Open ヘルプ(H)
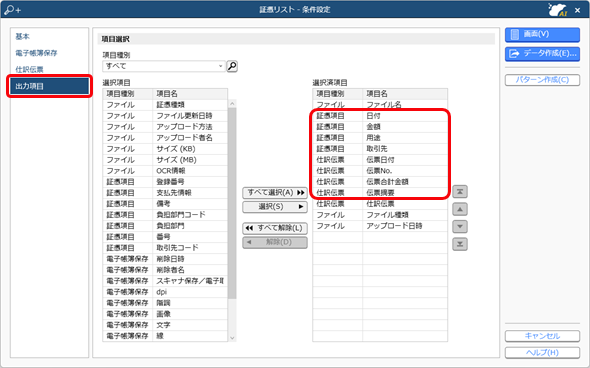 pos(542,353)
